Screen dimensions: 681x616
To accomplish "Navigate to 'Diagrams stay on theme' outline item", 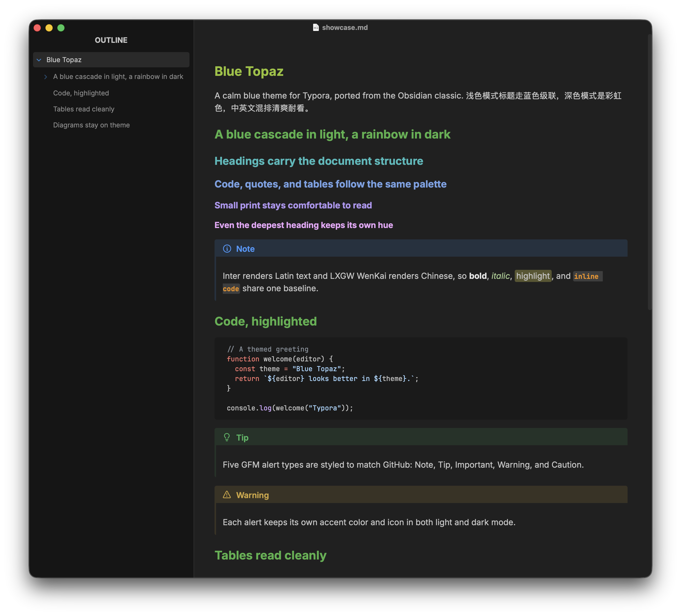I will 92,125.
